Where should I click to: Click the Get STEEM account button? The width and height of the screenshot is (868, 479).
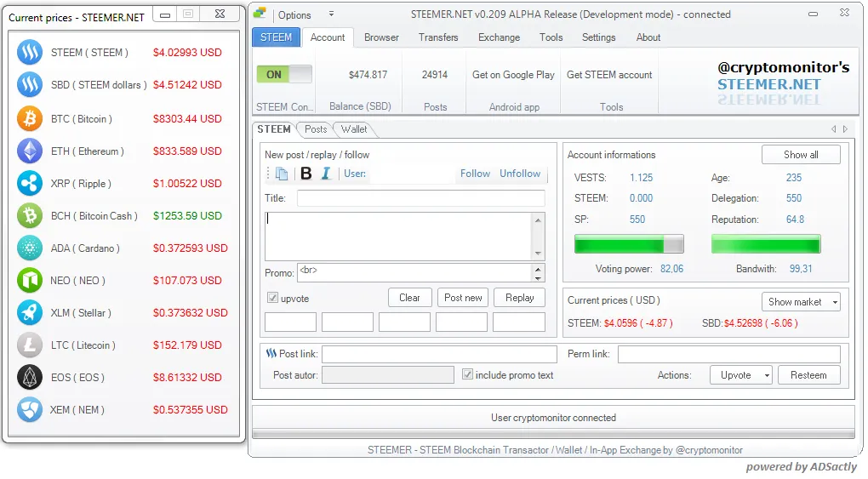(609, 75)
